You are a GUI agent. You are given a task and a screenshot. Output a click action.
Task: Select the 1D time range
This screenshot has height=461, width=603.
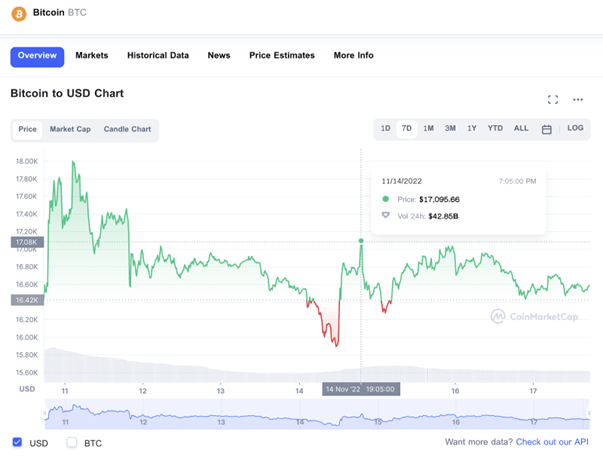tap(386, 129)
